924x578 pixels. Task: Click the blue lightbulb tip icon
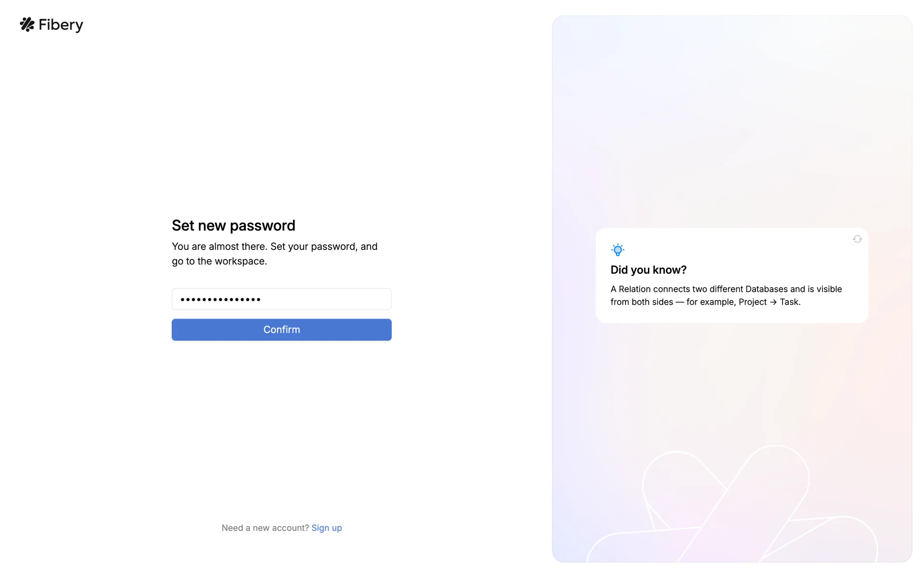tap(617, 250)
